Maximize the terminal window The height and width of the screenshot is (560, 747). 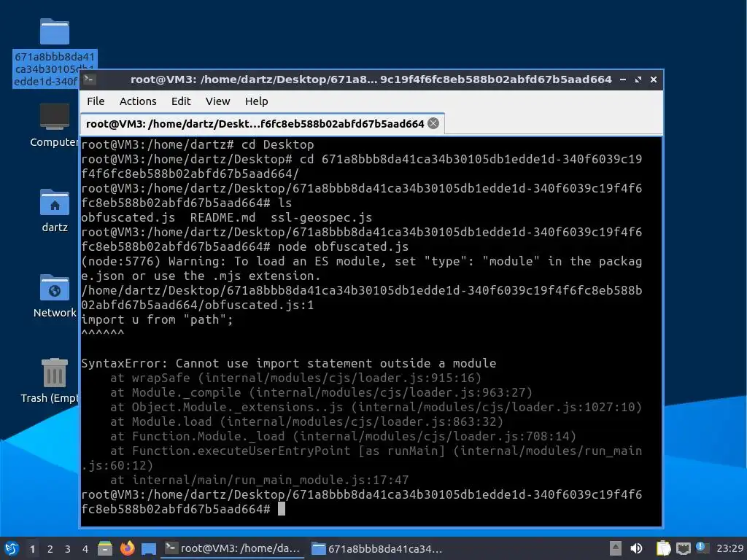click(638, 80)
